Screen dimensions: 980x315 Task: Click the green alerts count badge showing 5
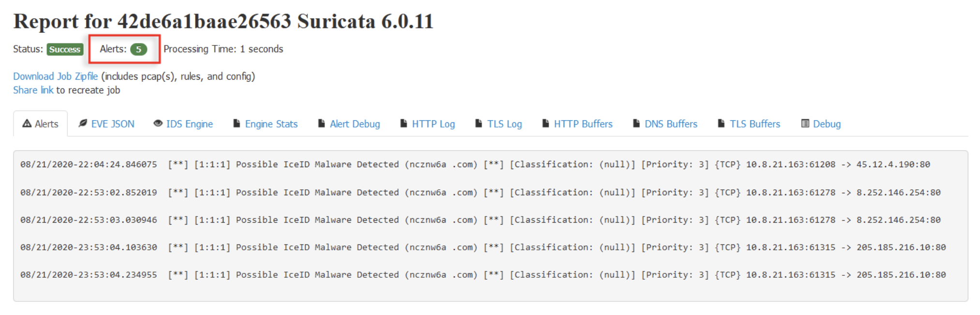tap(138, 49)
